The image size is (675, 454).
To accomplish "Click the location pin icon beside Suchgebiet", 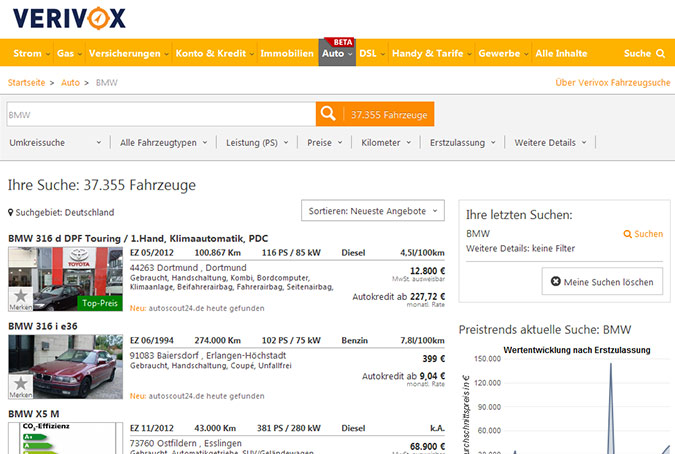I will coord(11,212).
